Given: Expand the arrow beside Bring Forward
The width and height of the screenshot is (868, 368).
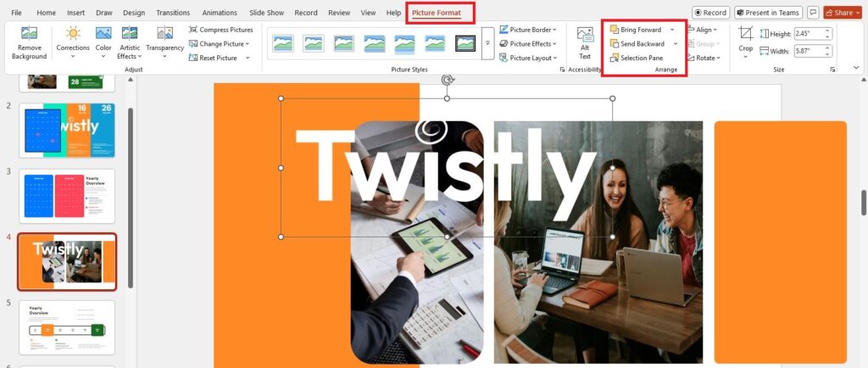Looking at the screenshot, I should pos(672,30).
